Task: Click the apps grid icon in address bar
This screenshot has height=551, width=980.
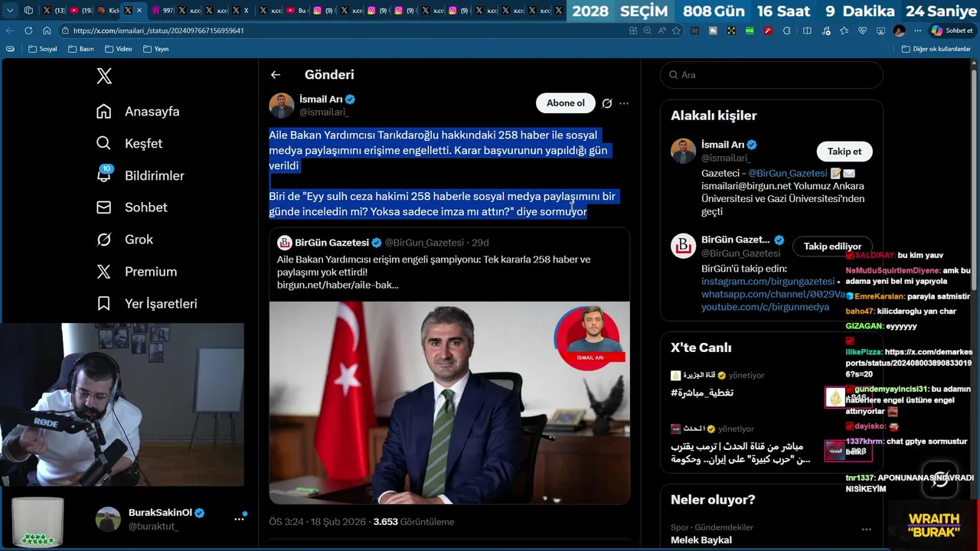Action: [633, 31]
